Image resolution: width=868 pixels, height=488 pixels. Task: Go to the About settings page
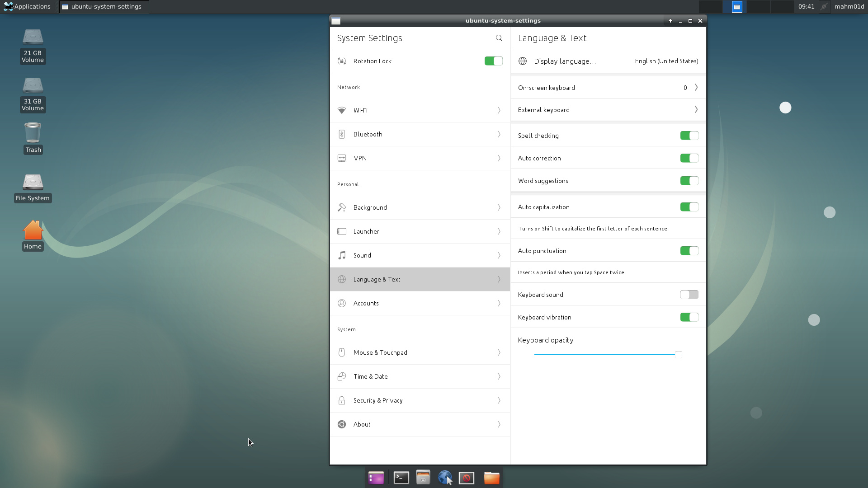[420, 424]
